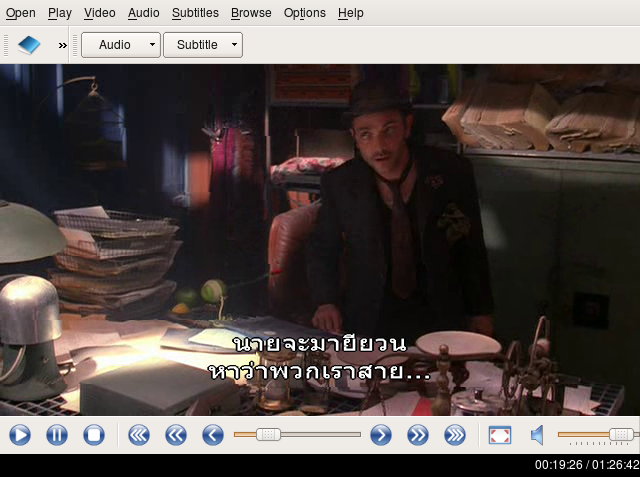Step forward with single-arrow button
Screen dimensions: 640x477
(x=381, y=435)
